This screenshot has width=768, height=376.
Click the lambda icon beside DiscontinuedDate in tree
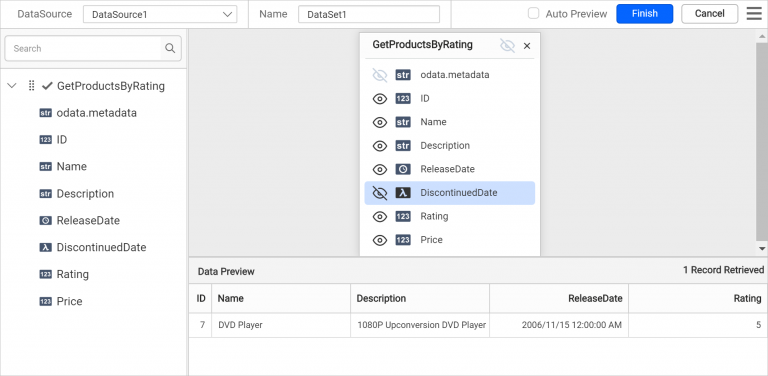45,248
